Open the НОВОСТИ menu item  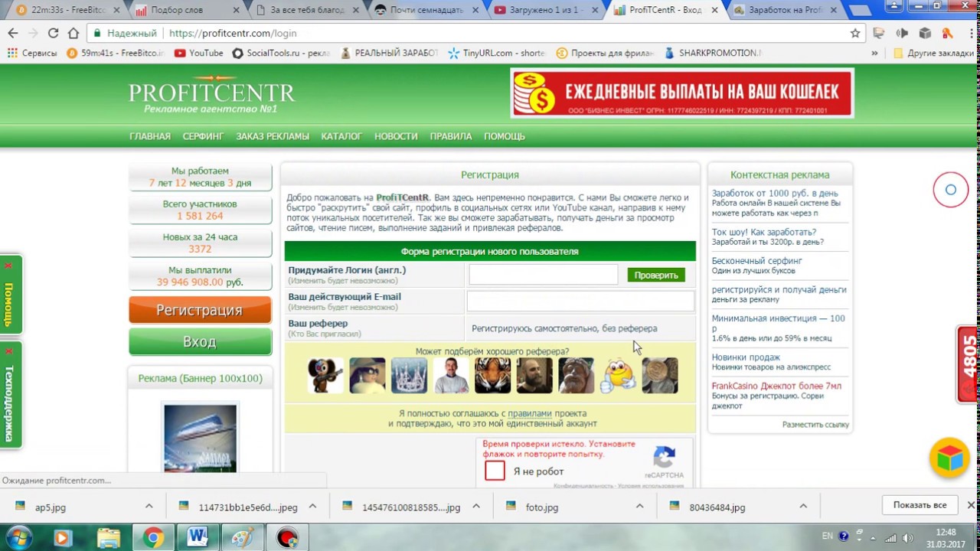pyautogui.click(x=396, y=136)
